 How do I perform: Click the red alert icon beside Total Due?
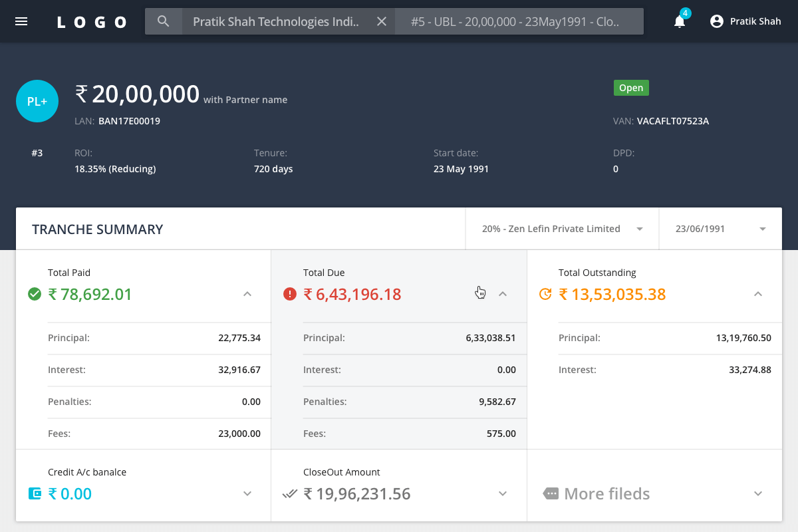(289, 294)
